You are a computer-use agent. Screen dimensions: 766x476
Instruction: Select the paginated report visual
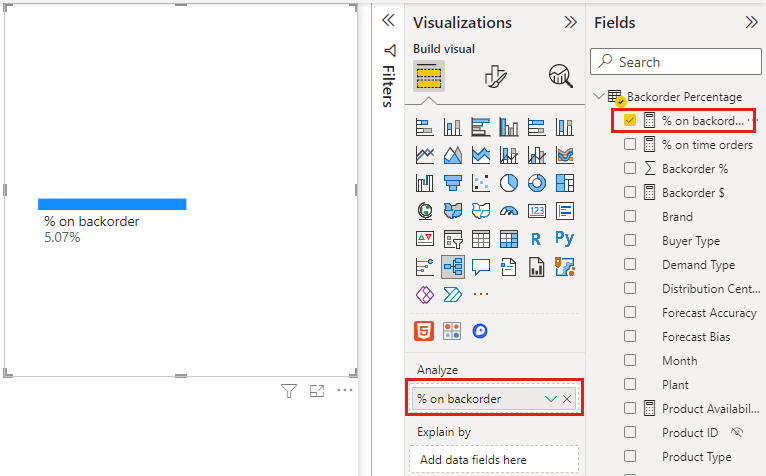click(536, 267)
